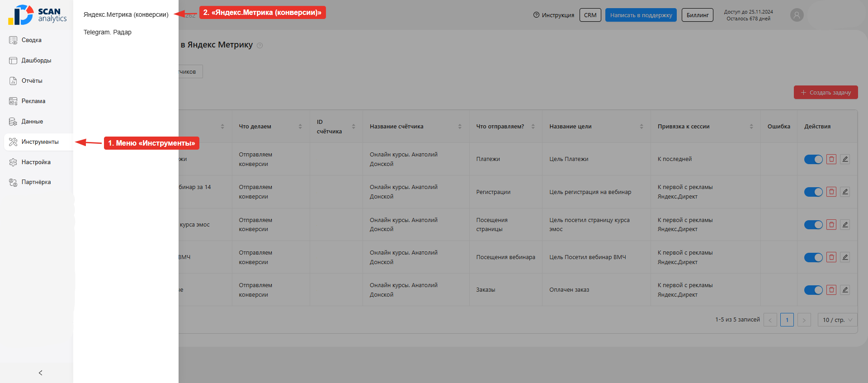Turn off the Посещения страницы task switch
This screenshot has width=868, height=383.
813,225
